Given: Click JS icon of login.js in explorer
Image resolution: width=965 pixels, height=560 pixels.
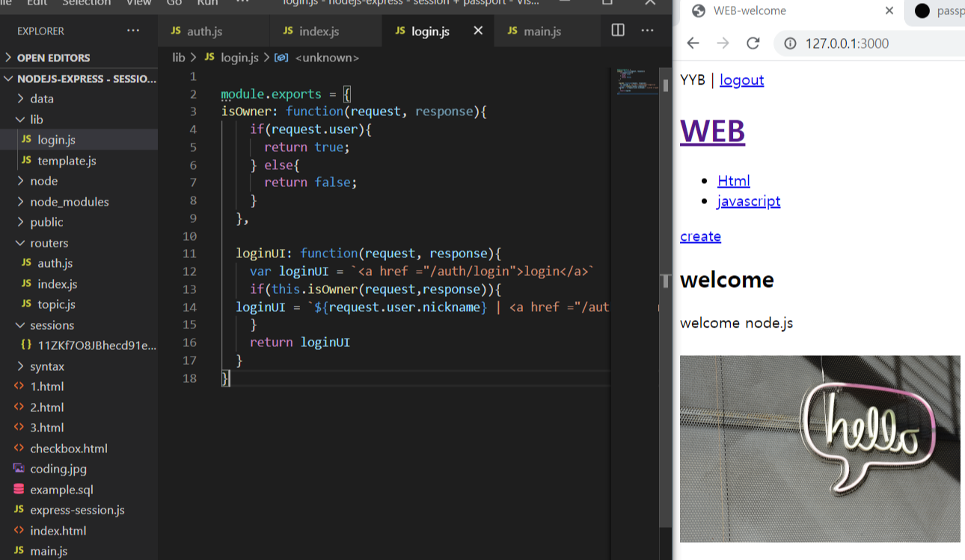Looking at the screenshot, I should click(26, 140).
